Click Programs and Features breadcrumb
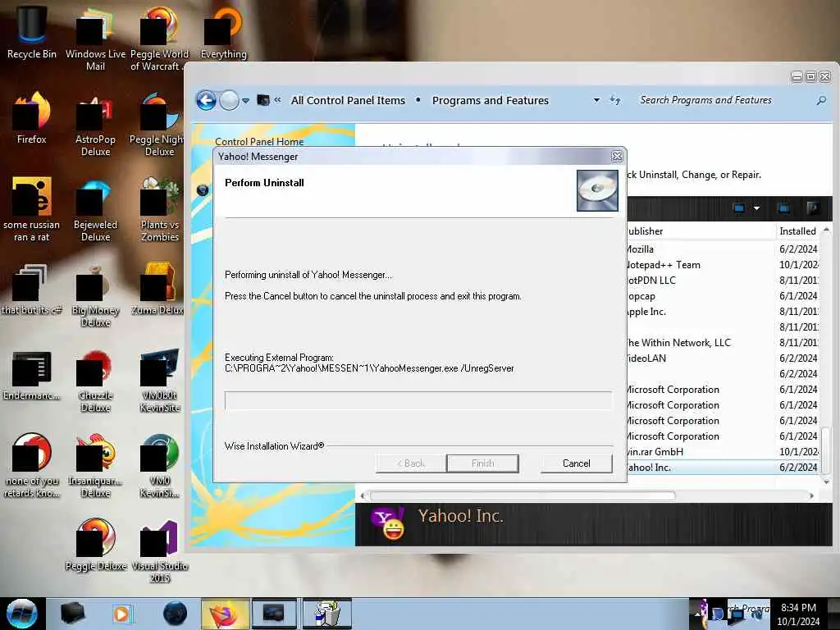The height and width of the screenshot is (630, 840). click(491, 100)
